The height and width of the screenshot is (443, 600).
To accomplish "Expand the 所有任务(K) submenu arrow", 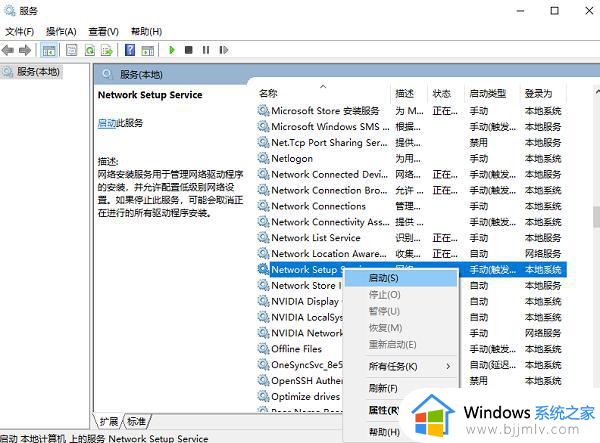I will click(x=448, y=366).
